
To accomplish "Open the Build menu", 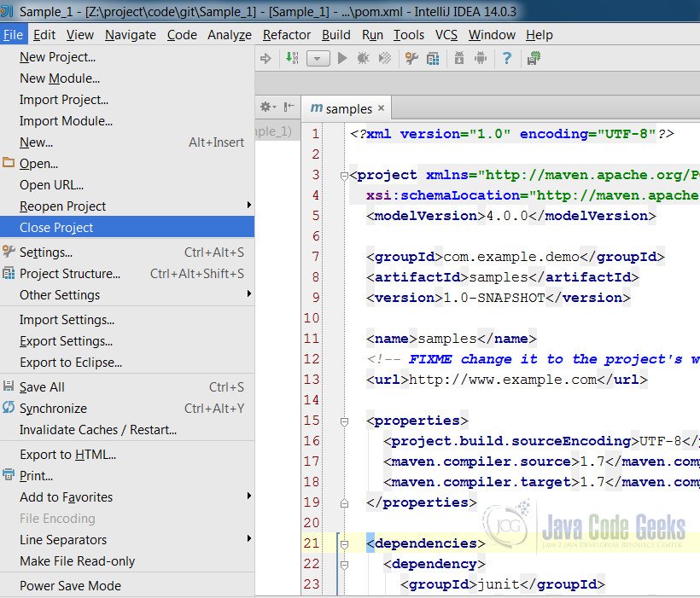I will (x=336, y=35).
